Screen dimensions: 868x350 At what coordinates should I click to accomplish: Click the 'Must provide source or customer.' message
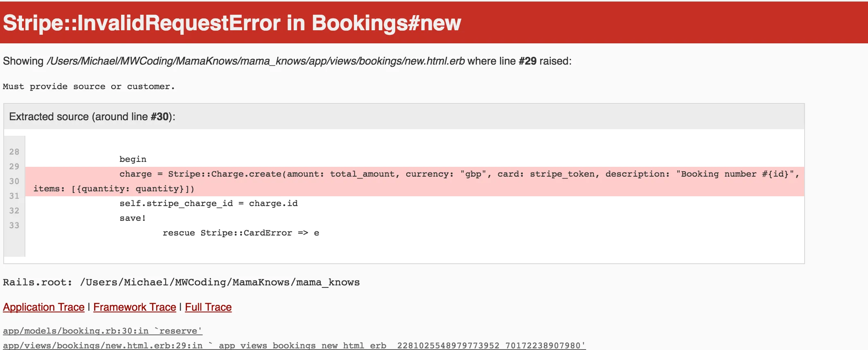pyautogui.click(x=89, y=87)
